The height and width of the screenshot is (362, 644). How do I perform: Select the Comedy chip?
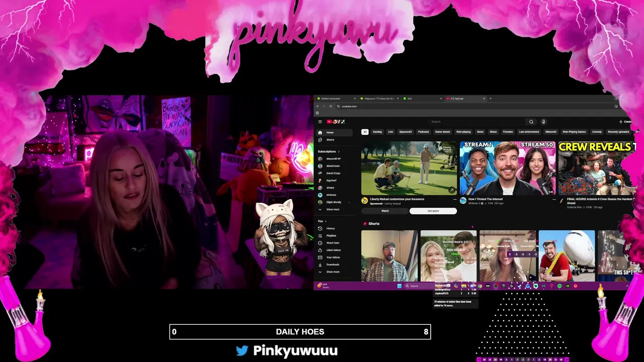[597, 132]
